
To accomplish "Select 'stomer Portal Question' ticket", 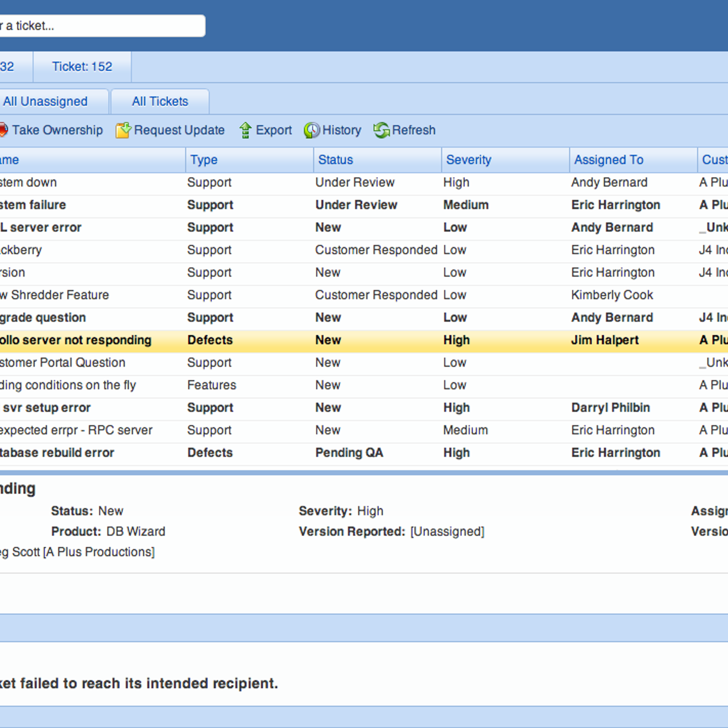I will coord(62,363).
